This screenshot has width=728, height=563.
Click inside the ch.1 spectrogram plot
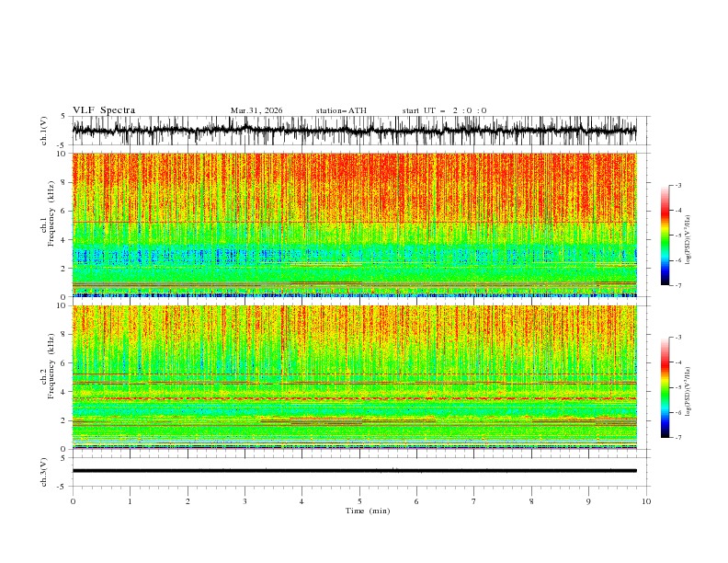[x=354, y=224]
